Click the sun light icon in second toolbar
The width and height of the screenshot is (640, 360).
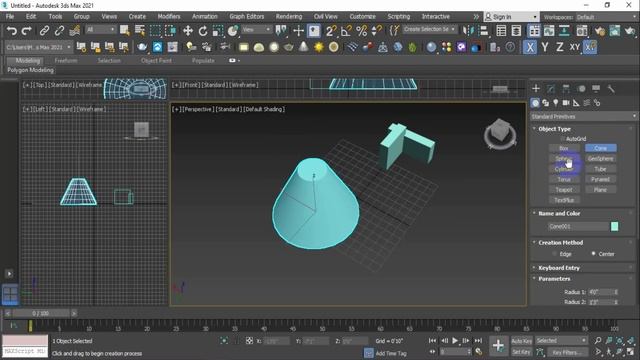point(319,47)
